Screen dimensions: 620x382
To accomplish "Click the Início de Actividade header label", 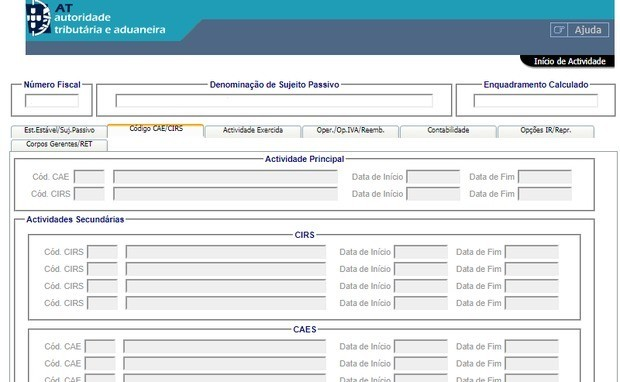I will 569,61.
